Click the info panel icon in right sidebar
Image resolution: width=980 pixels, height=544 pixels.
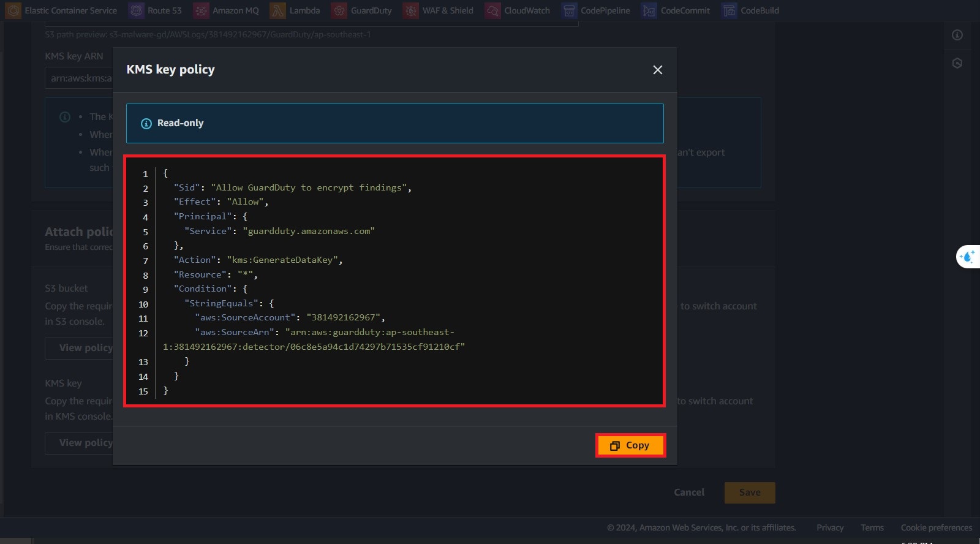pos(957,35)
